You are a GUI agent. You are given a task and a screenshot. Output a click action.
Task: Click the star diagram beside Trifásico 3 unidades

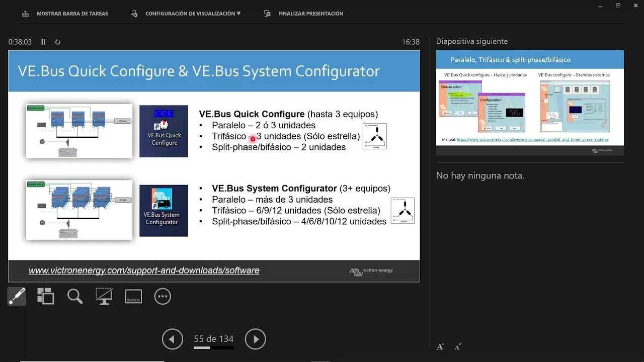tap(375, 136)
